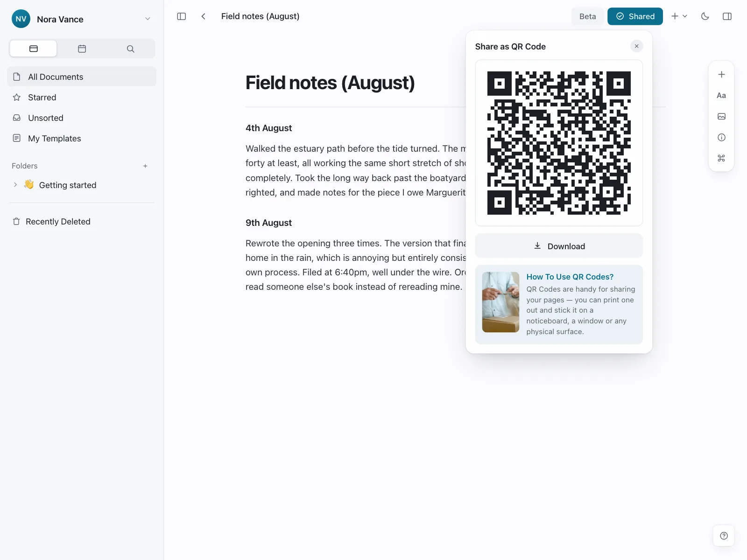
Task: Click the template icon beside My Templates
Action: 17,138
